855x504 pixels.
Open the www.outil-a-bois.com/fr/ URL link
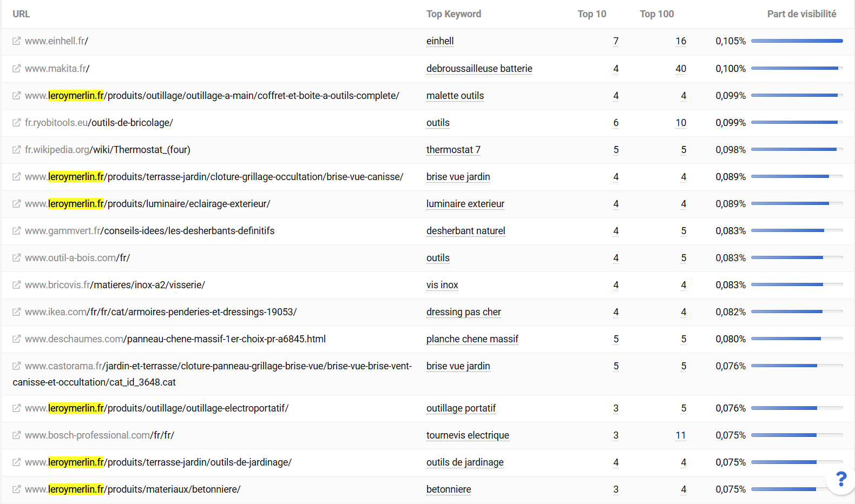pos(77,258)
